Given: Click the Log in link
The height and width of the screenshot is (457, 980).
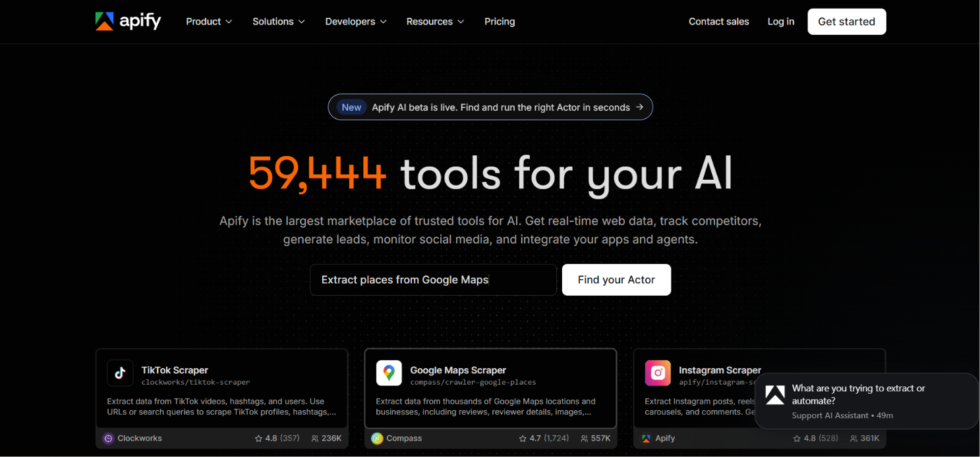Looking at the screenshot, I should coord(781,22).
